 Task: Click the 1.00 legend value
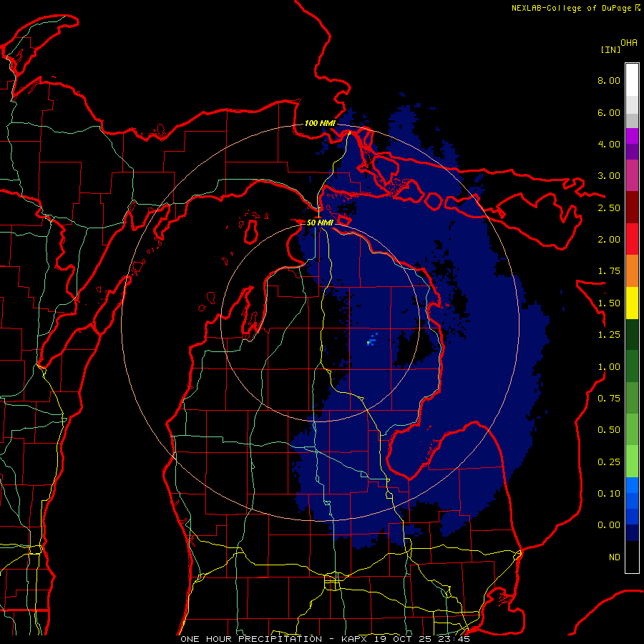(609, 367)
